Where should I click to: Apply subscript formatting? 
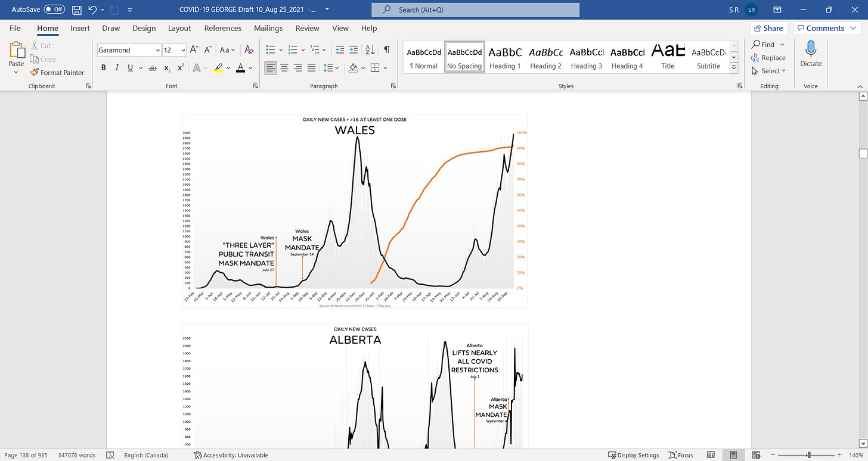pos(168,68)
